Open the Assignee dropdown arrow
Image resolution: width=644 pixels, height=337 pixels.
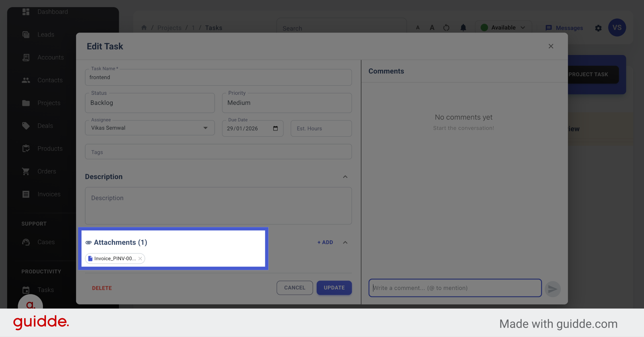[205, 128]
